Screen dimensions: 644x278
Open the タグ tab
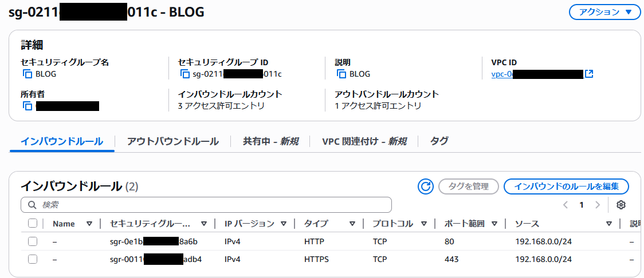point(439,141)
